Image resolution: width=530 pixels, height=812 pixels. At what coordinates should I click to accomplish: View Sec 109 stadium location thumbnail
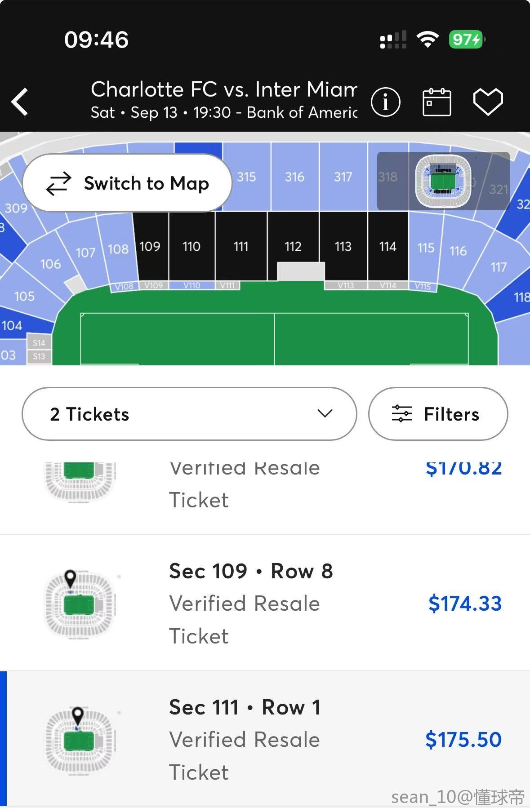(x=80, y=603)
